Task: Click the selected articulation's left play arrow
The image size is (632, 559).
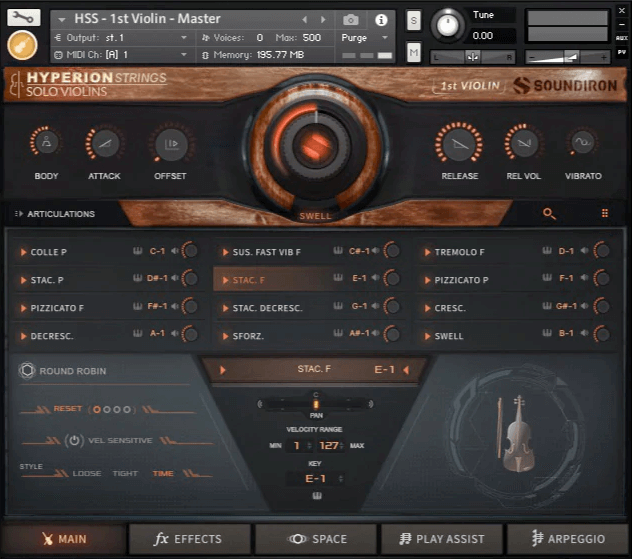Action: point(222,370)
